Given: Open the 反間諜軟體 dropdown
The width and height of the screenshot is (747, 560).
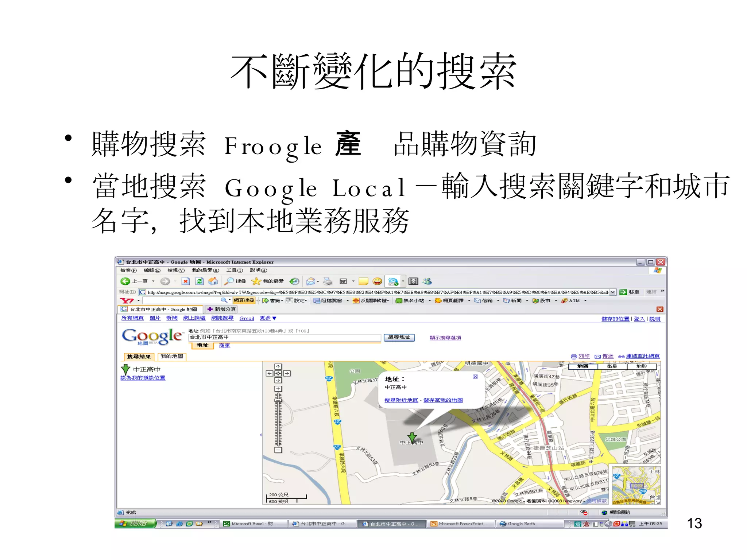Looking at the screenshot, I should (x=371, y=300).
